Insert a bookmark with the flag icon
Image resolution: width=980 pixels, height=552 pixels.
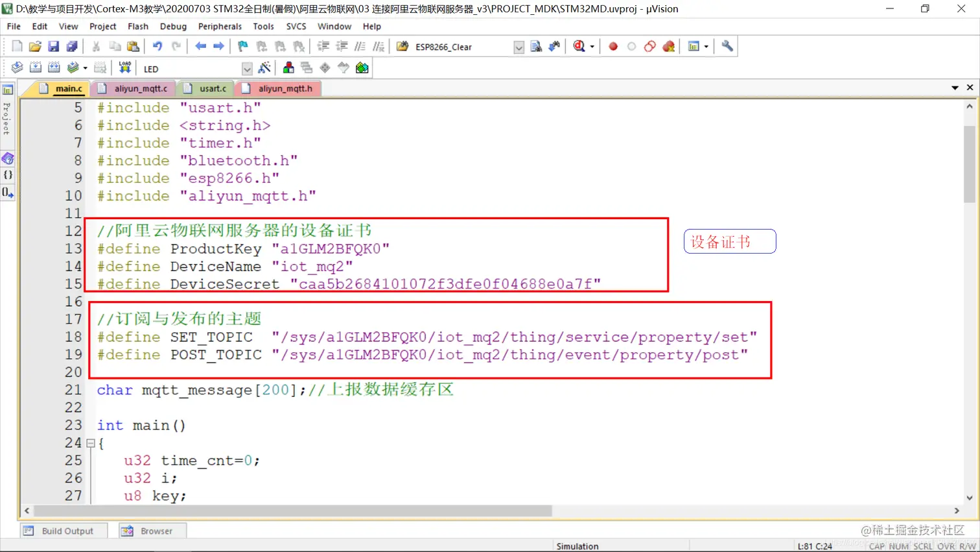[243, 46]
